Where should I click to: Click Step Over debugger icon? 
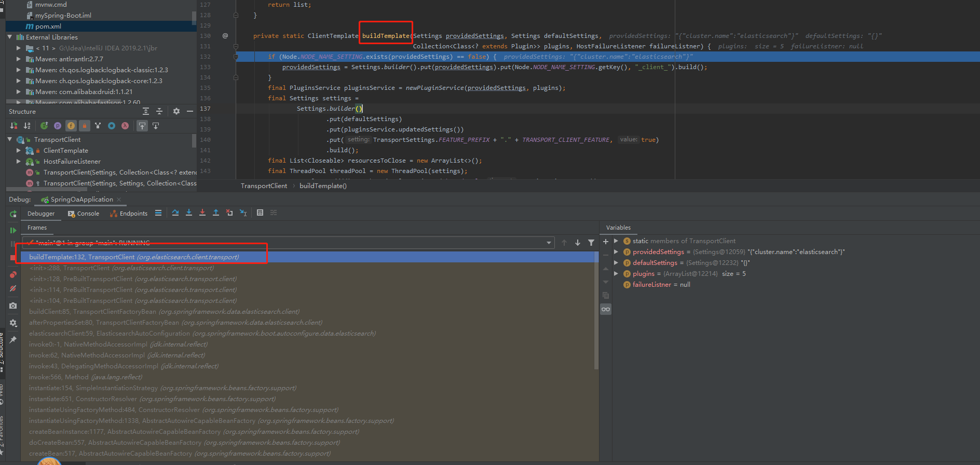(175, 213)
